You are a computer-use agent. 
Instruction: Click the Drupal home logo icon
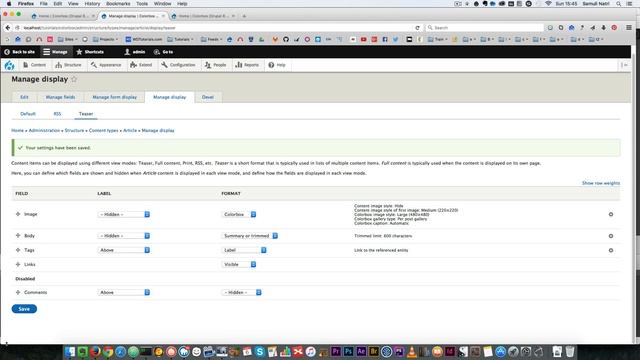coord(9,65)
